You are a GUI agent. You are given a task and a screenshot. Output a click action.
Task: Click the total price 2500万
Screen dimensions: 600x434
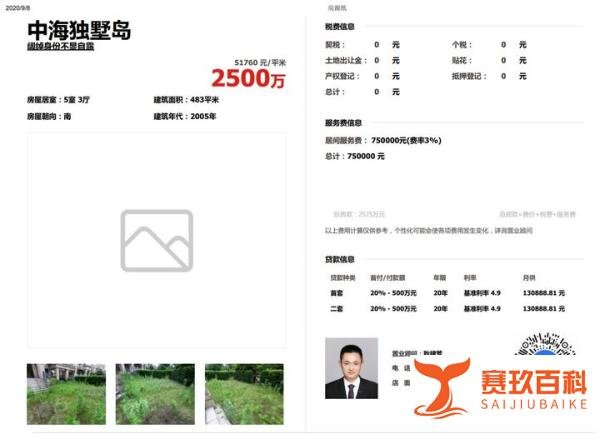coord(248,78)
